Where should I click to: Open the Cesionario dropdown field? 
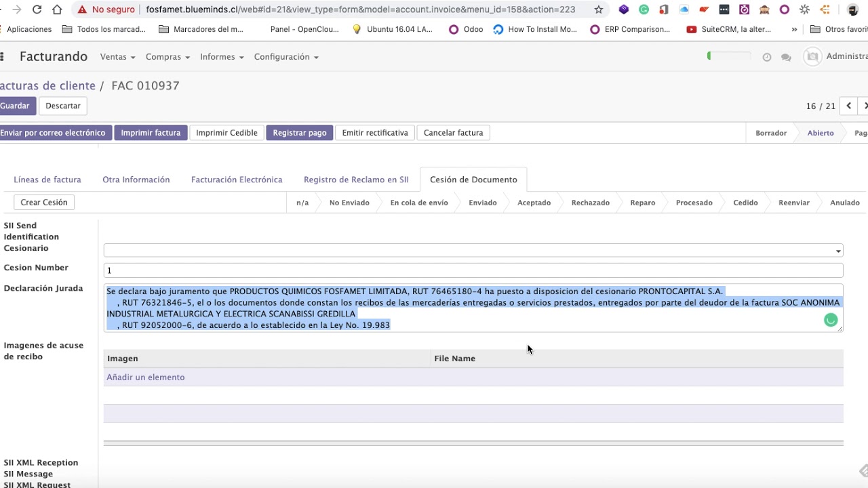(x=473, y=251)
